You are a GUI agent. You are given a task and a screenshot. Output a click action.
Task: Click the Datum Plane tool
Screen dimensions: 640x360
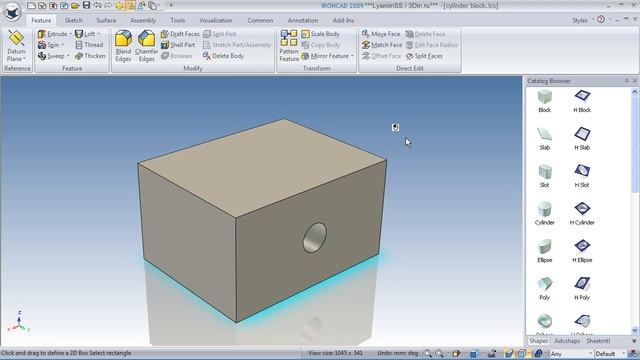coord(16,46)
